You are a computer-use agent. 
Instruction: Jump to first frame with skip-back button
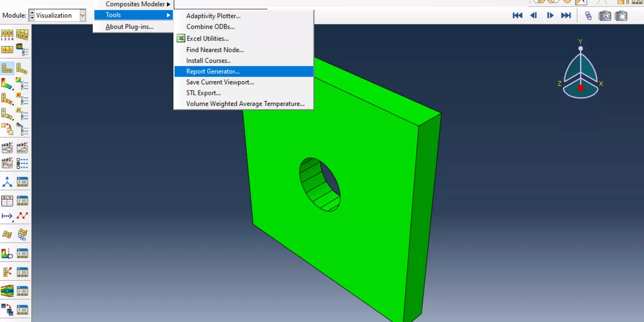click(x=517, y=15)
